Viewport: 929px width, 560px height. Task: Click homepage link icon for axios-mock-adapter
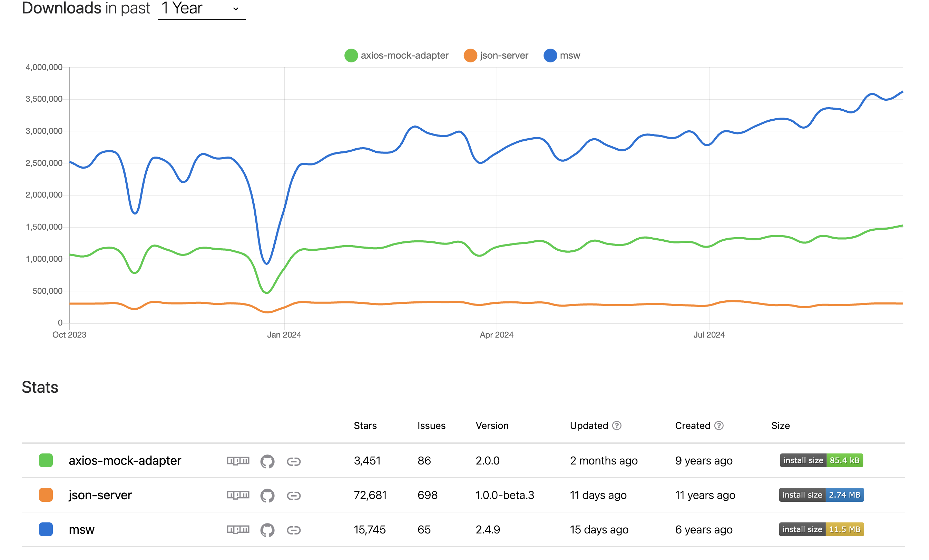click(293, 461)
